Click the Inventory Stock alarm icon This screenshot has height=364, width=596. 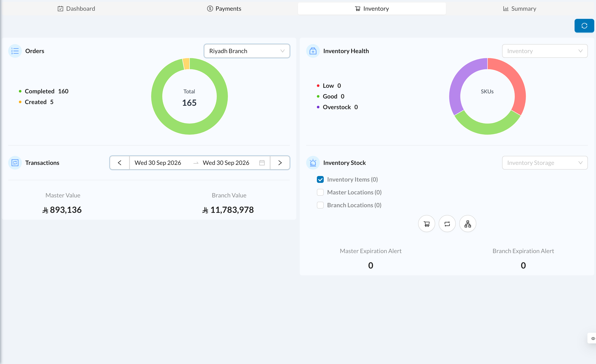[x=313, y=163]
